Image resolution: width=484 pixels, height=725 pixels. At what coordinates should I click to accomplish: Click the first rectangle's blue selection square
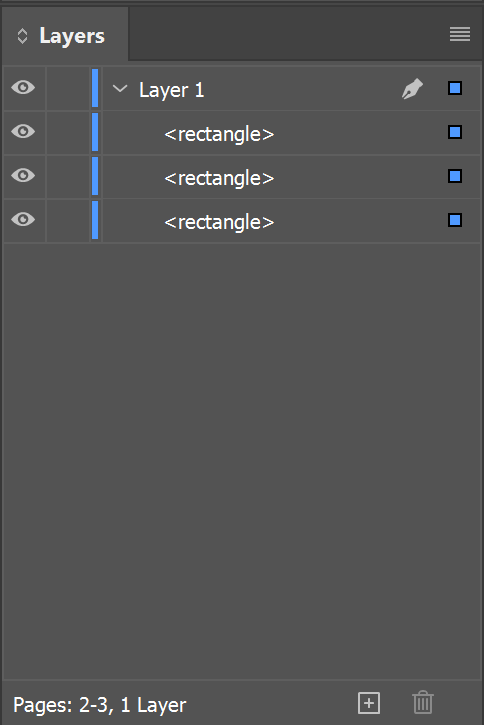pos(455,132)
